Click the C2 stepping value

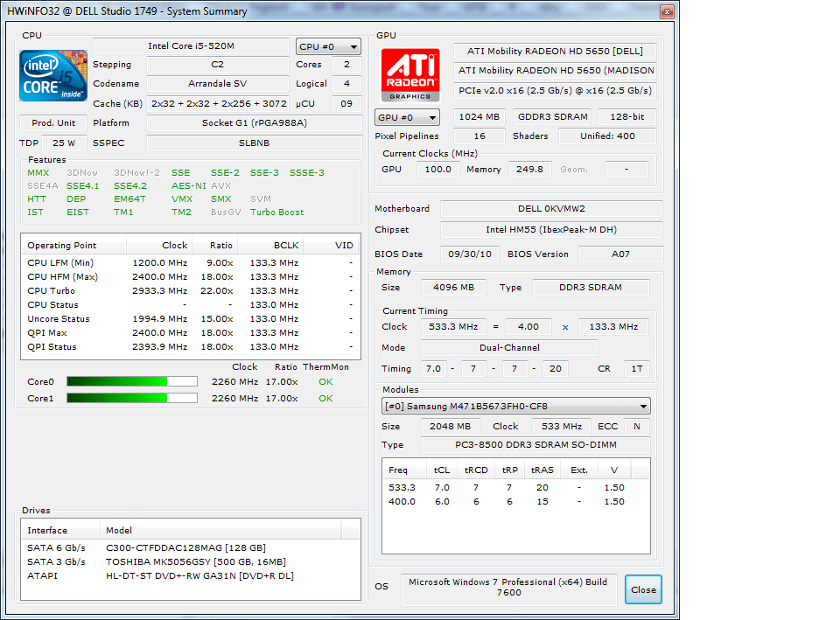[218, 64]
